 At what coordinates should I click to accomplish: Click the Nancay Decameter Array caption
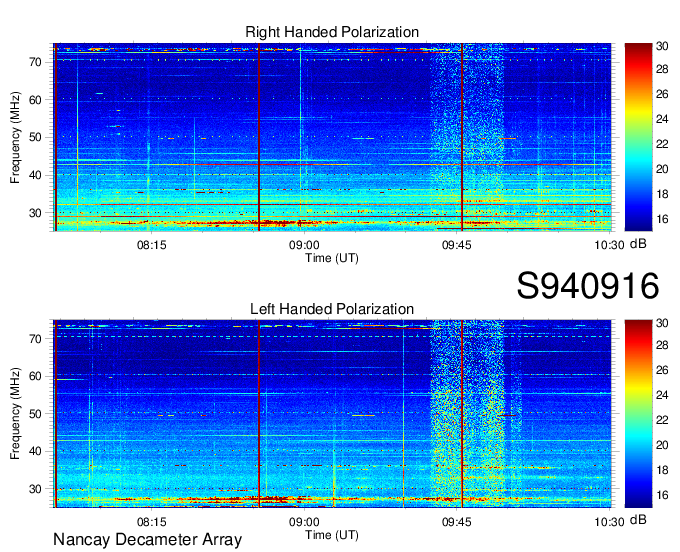pyautogui.click(x=147, y=539)
